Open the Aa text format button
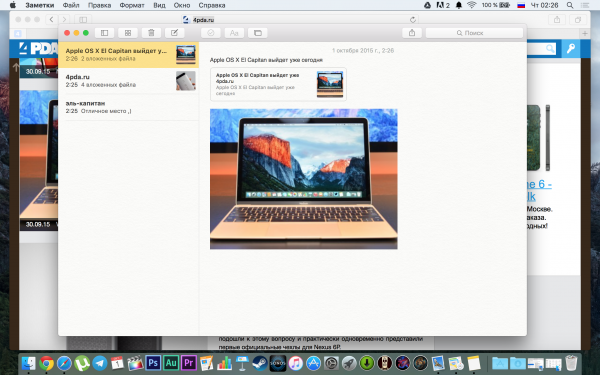 (x=234, y=33)
